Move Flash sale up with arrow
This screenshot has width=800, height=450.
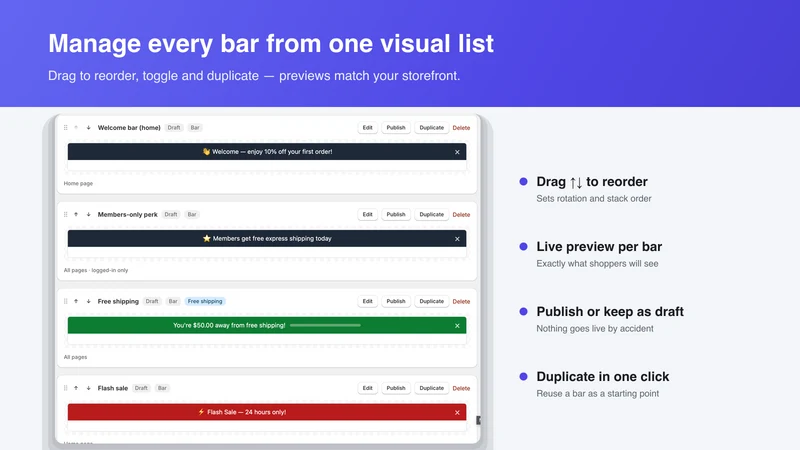click(x=76, y=388)
